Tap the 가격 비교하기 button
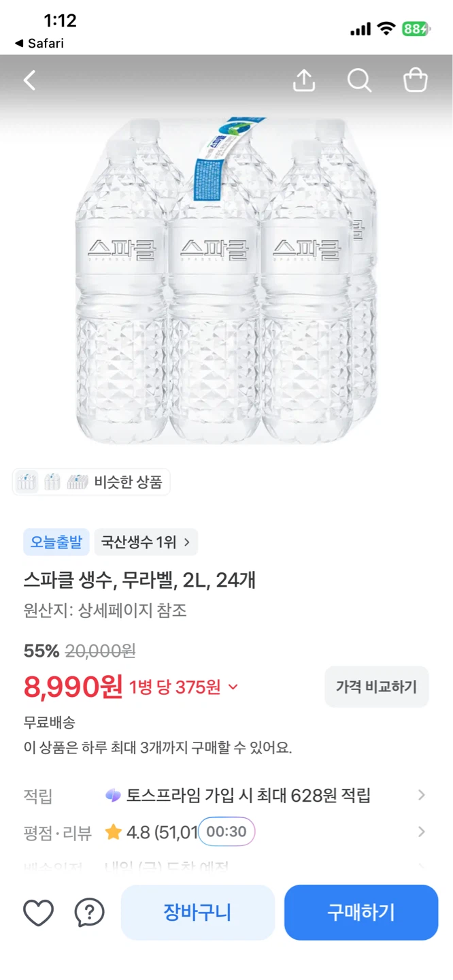Image resolution: width=453 pixels, height=980 pixels. [x=376, y=687]
